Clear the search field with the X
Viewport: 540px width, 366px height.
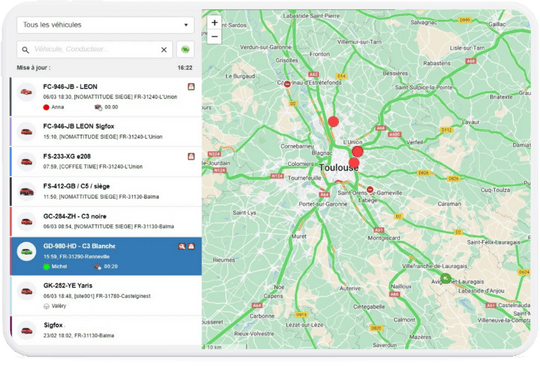pos(164,50)
